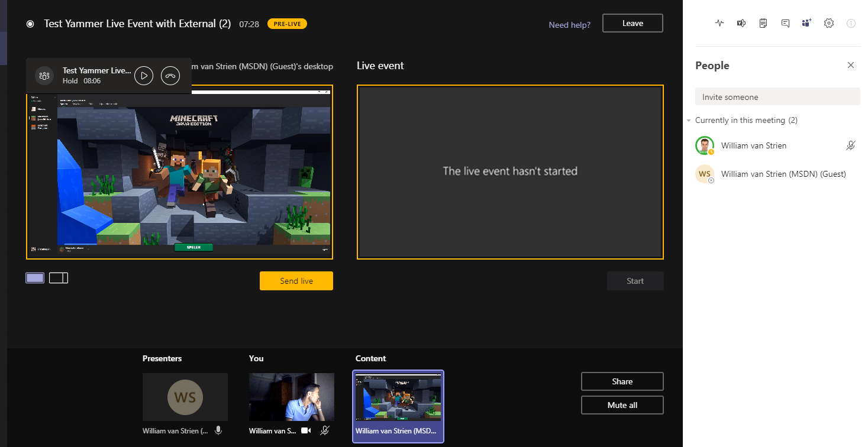Image resolution: width=868 pixels, height=447 pixels.
Task: Select single content layout
Action: coord(35,278)
